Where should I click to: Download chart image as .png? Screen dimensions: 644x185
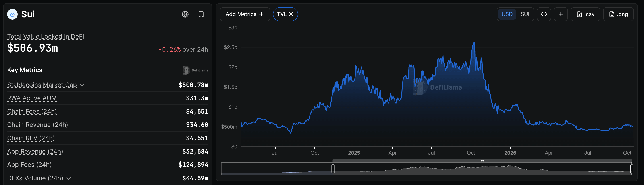click(x=618, y=14)
